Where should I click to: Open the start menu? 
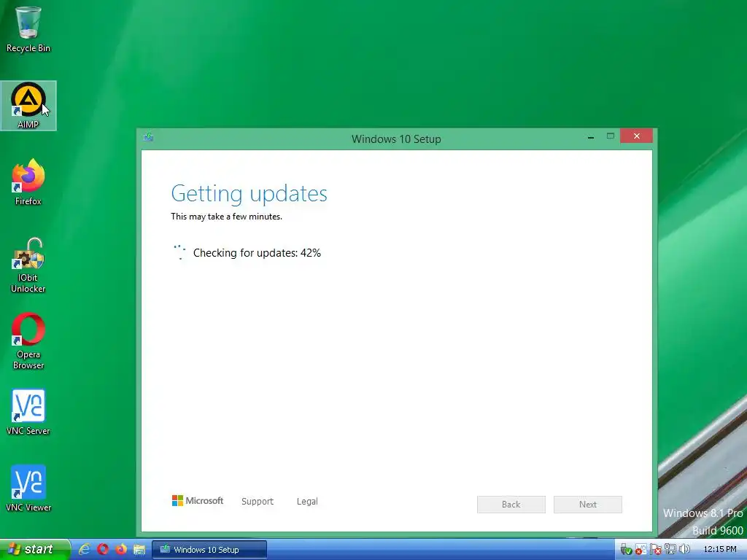[x=35, y=549]
